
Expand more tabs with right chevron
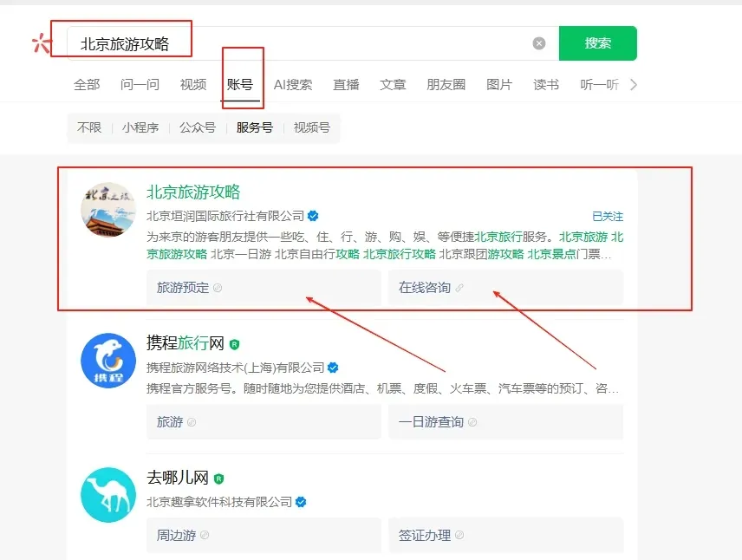[634, 85]
